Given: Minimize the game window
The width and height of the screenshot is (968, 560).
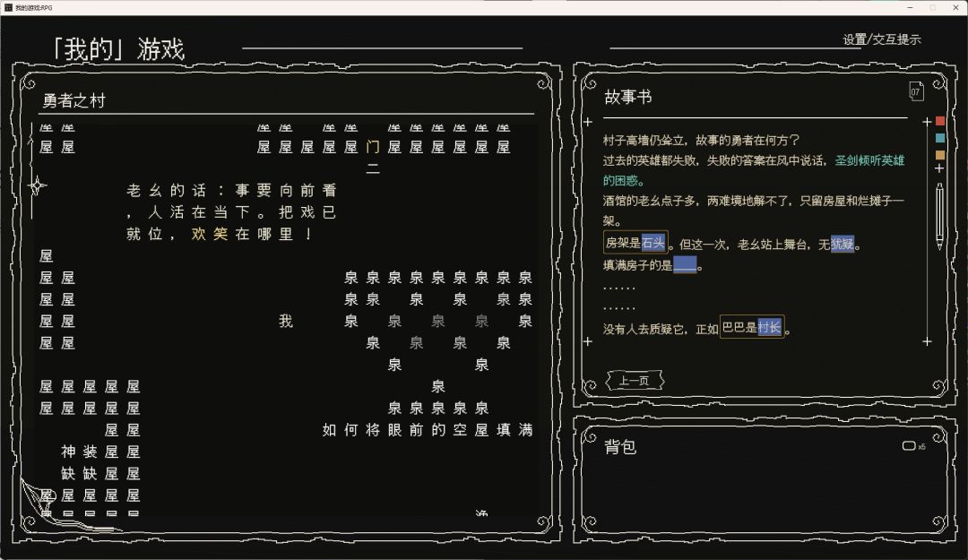Looking at the screenshot, I should pyautogui.click(x=910, y=7).
